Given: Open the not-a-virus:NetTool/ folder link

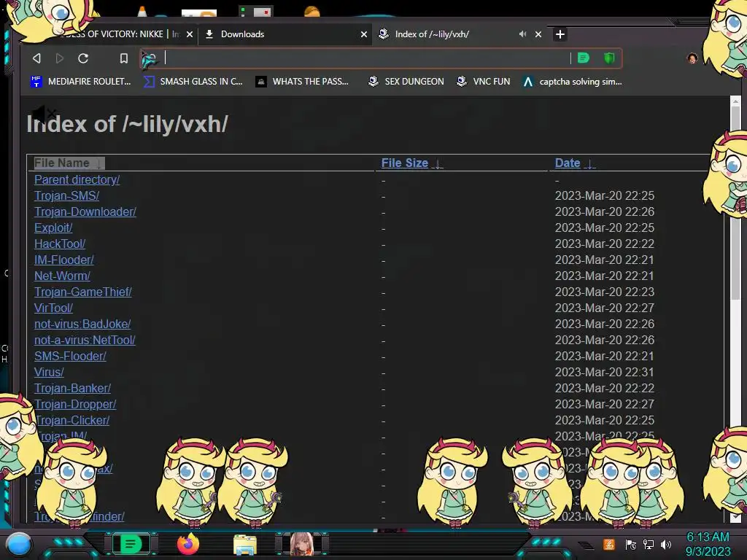Looking at the screenshot, I should [x=85, y=340].
